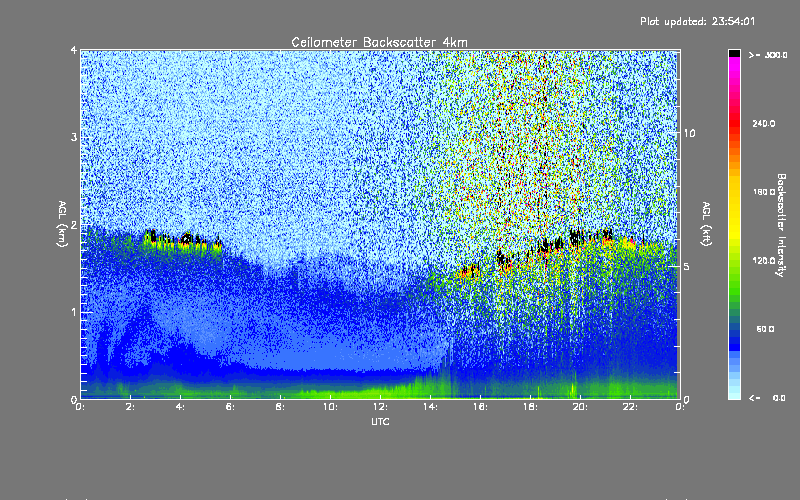Click the 1 km tick on left axis
The image size is (800, 500).
click(x=74, y=312)
